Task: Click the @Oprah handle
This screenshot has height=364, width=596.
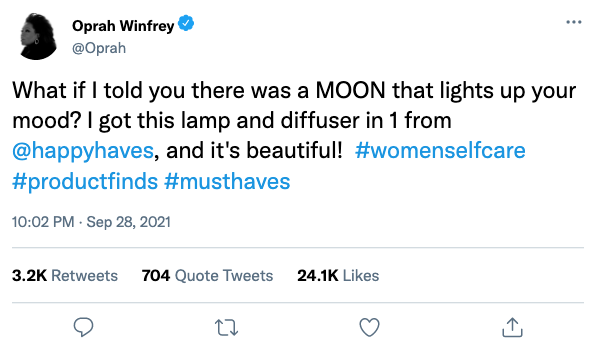Action: click(x=99, y=48)
